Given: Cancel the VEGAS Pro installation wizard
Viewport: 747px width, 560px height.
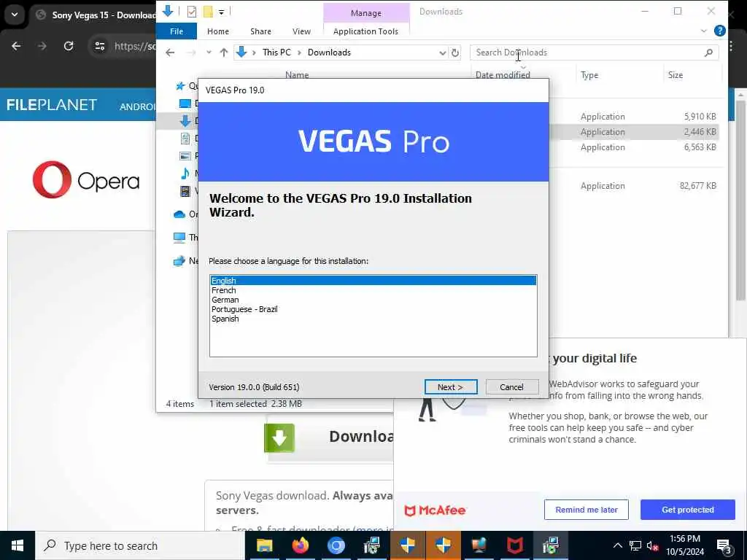Looking at the screenshot, I should pyautogui.click(x=511, y=387).
